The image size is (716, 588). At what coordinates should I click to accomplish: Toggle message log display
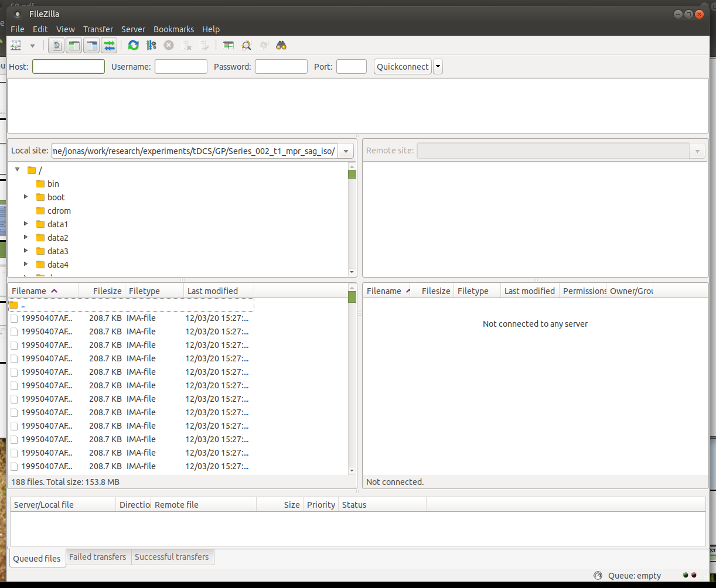[56, 45]
